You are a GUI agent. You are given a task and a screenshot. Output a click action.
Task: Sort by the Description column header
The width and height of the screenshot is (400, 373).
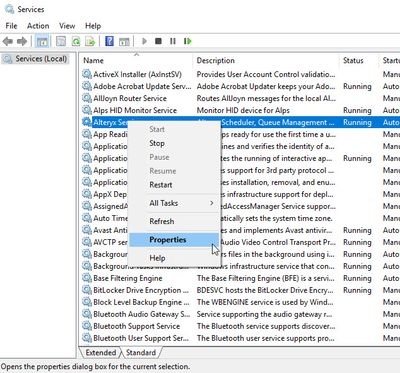point(266,60)
